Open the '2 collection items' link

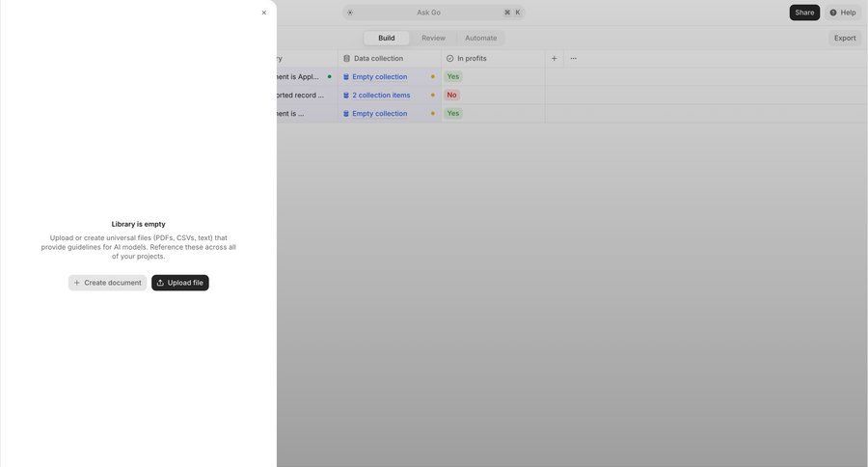tap(381, 96)
